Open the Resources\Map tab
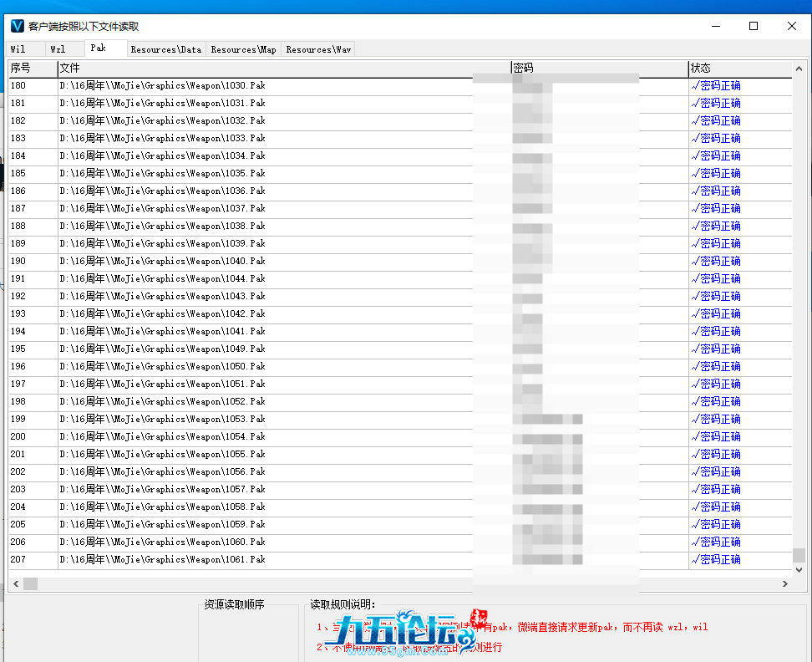The height and width of the screenshot is (662, 812). [243, 49]
